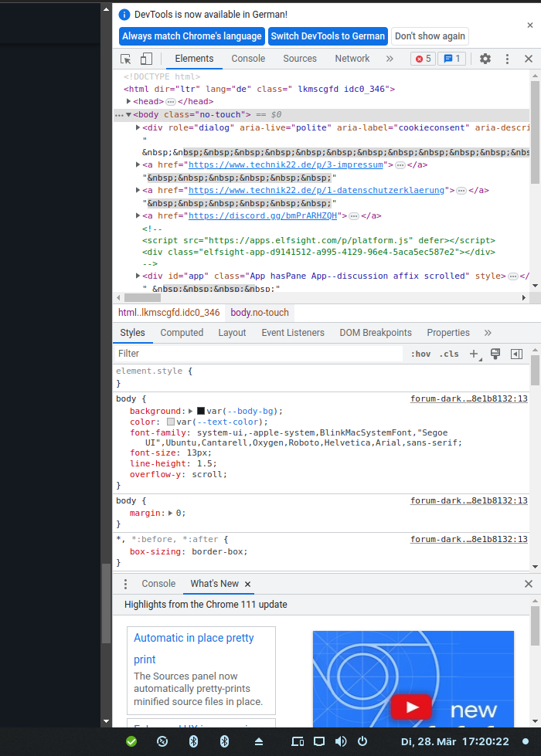
Task: Select the body.no-touch breadcrumb
Action: point(260,313)
